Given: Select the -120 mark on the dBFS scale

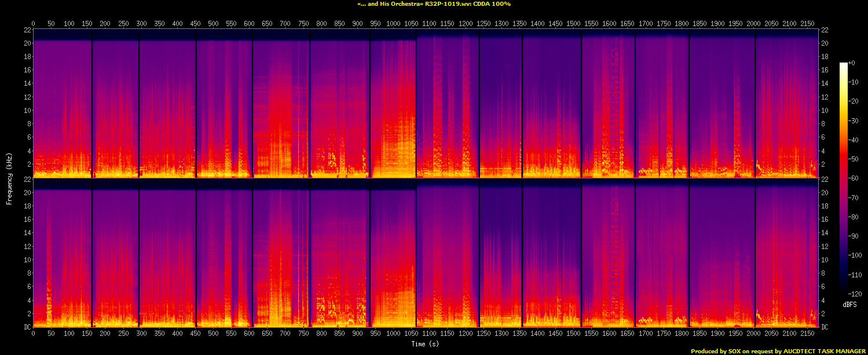Looking at the screenshot, I should 855,294.
